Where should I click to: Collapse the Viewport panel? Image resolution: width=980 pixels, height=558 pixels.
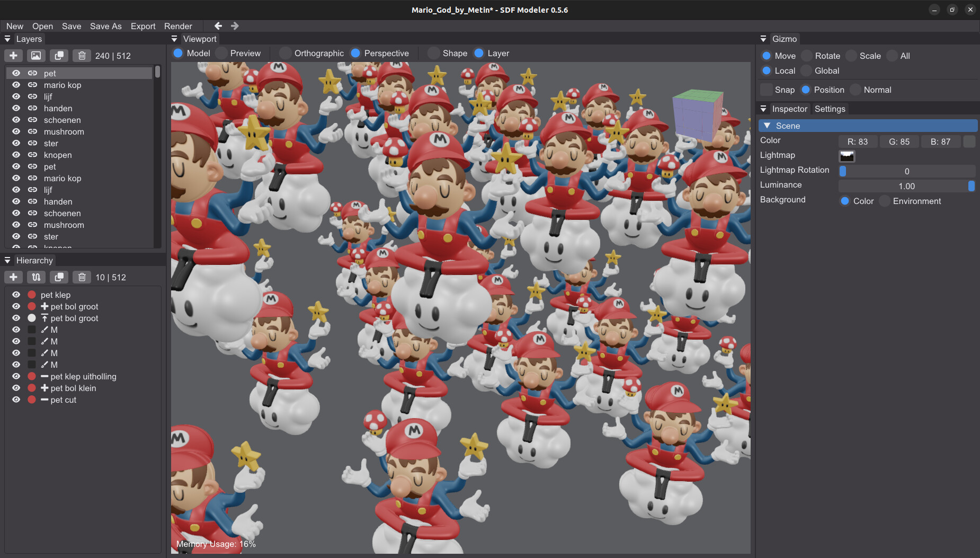pyautogui.click(x=174, y=39)
